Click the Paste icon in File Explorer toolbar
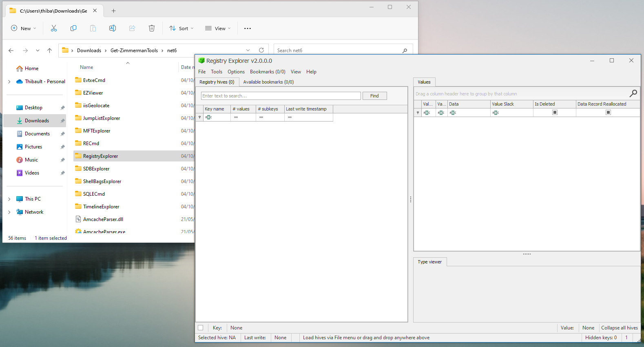 pos(93,28)
